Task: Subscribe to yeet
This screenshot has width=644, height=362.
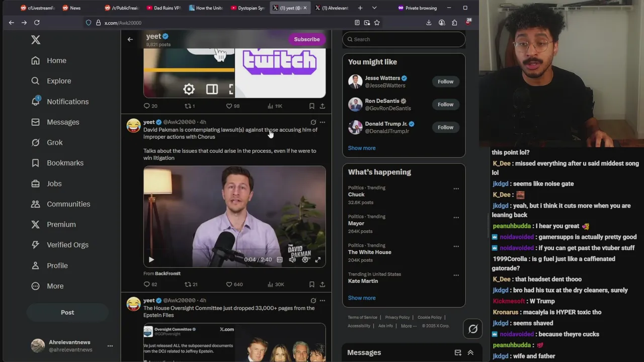Action: point(307,39)
